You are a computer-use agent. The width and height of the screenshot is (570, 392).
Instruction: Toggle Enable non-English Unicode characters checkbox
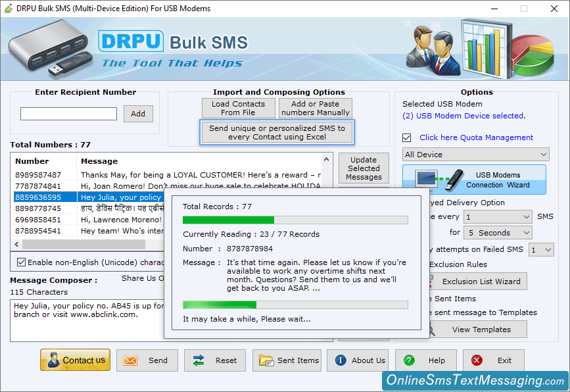(x=22, y=262)
